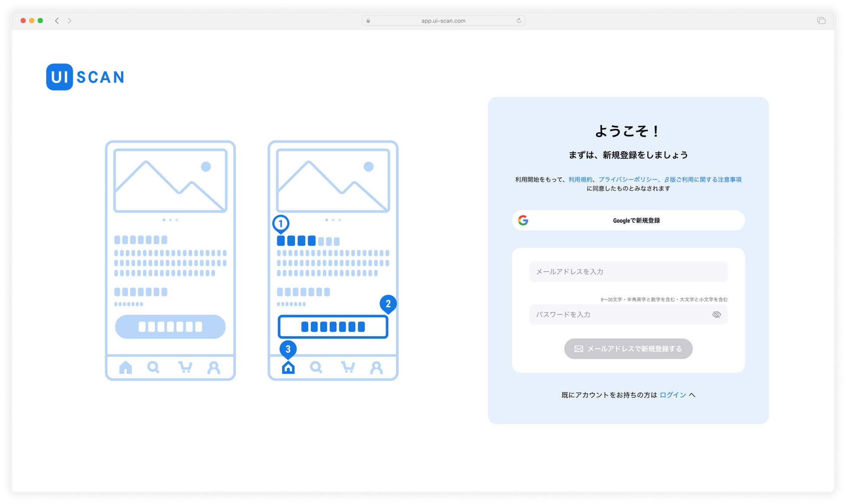Open プライバシーポリシー link
The image size is (846, 504).
click(628, 180)
